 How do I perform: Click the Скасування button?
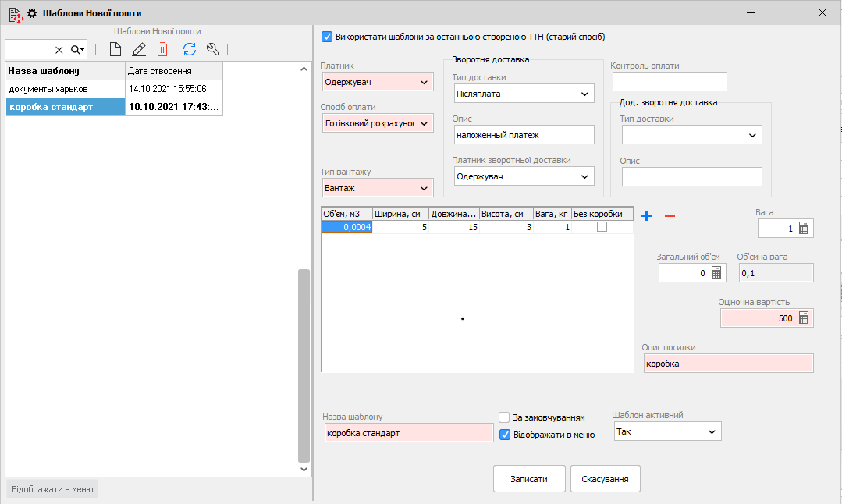click(605, 479)
